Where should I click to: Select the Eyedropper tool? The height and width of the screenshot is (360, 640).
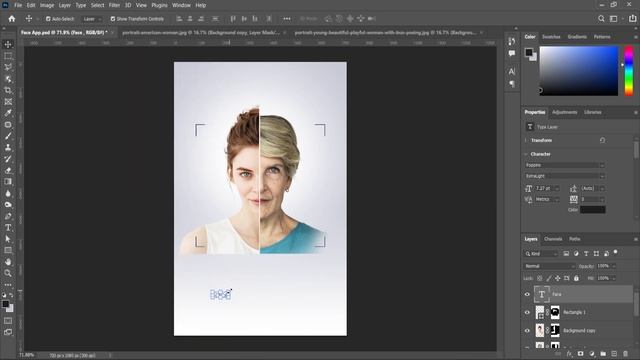(8, 113)
